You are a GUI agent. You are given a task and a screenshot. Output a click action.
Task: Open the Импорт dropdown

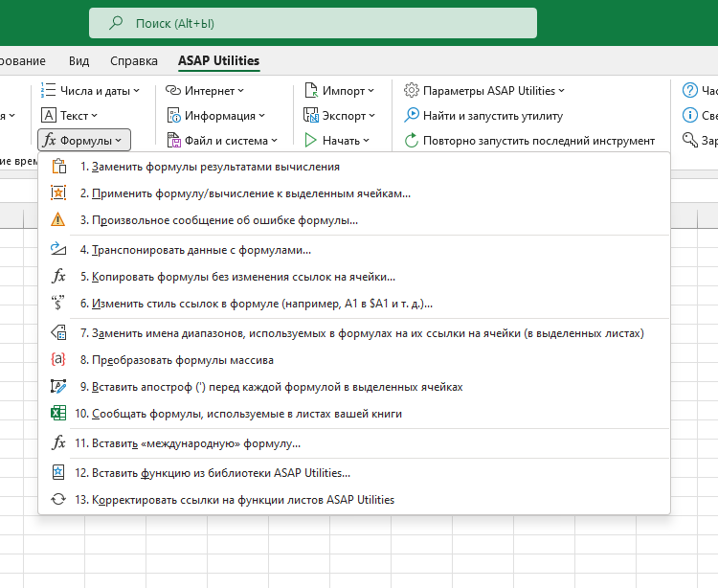click(339, 91)
